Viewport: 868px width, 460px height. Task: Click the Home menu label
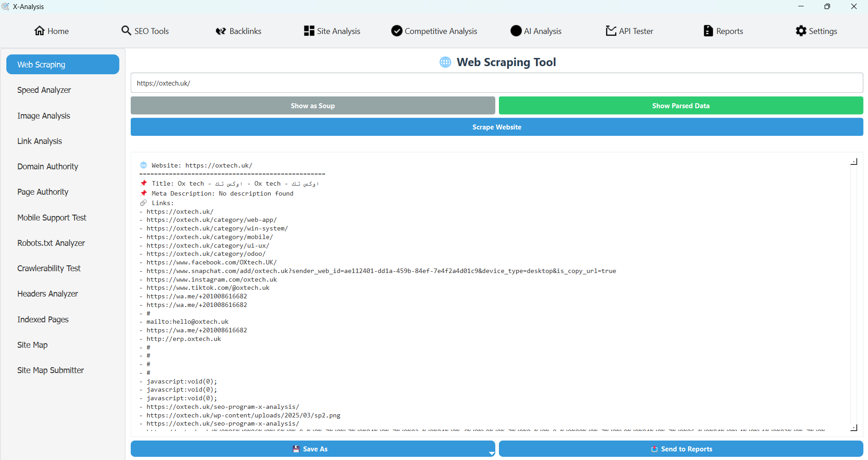pyautogui.click(x=58, y=31)
